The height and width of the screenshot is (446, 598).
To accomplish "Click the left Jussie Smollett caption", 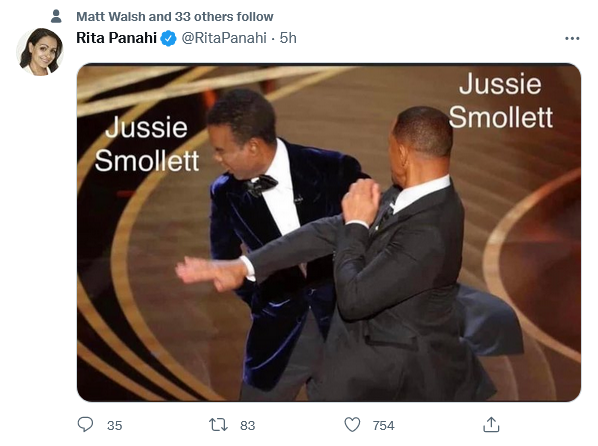I will pyautogui.click(x=147, y=144).
